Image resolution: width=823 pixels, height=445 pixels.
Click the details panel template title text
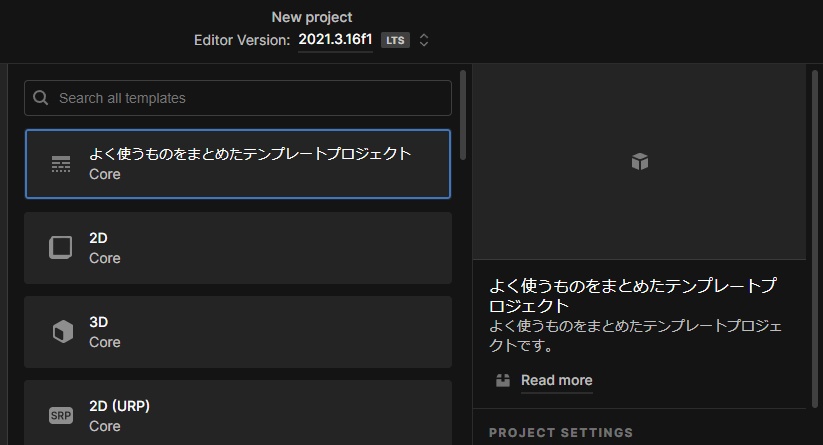[x=632, y=295]
